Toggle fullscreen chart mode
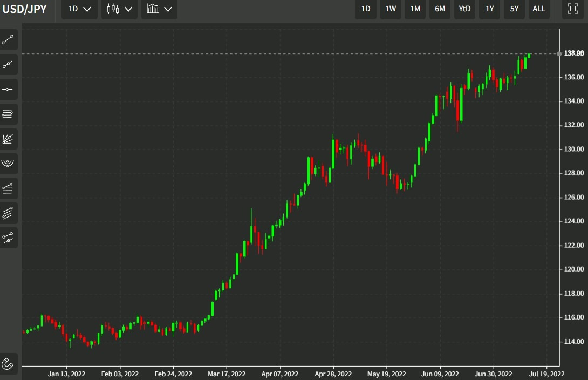 pyautogui.click(x=572, y=9)
